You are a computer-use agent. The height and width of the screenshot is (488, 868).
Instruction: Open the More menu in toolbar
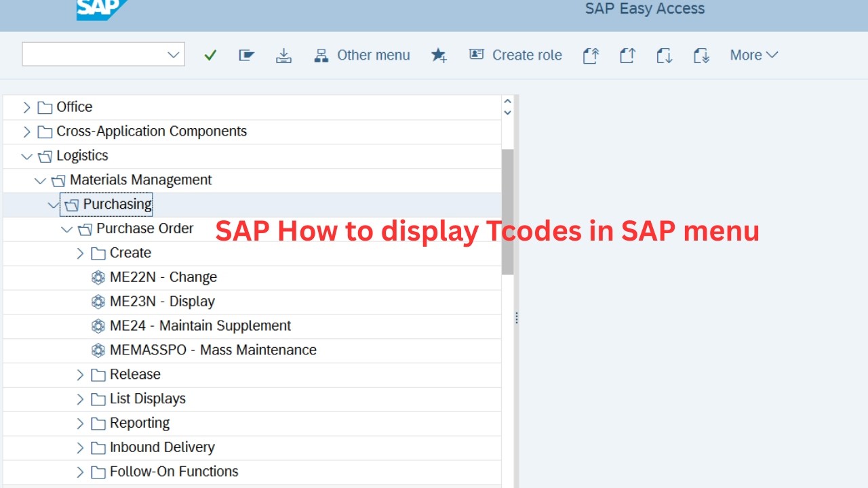754,56
